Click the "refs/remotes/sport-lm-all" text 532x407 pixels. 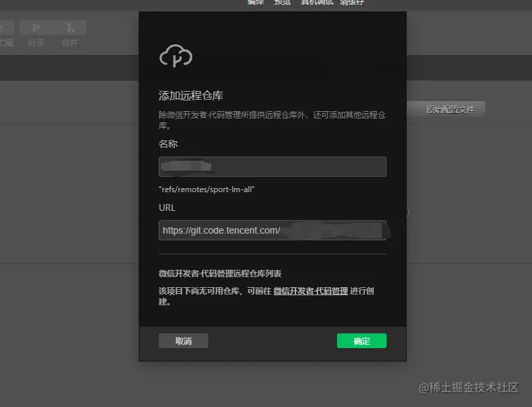(x=206, y=189)
